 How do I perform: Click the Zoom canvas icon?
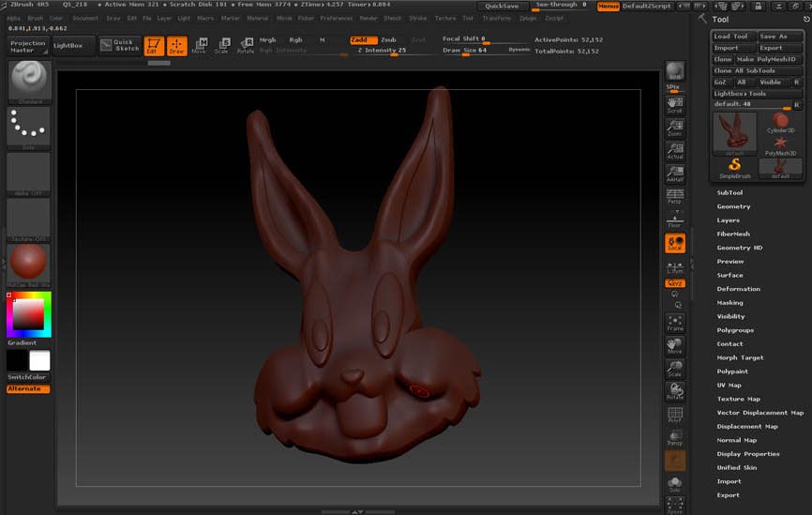pos(675,128)
